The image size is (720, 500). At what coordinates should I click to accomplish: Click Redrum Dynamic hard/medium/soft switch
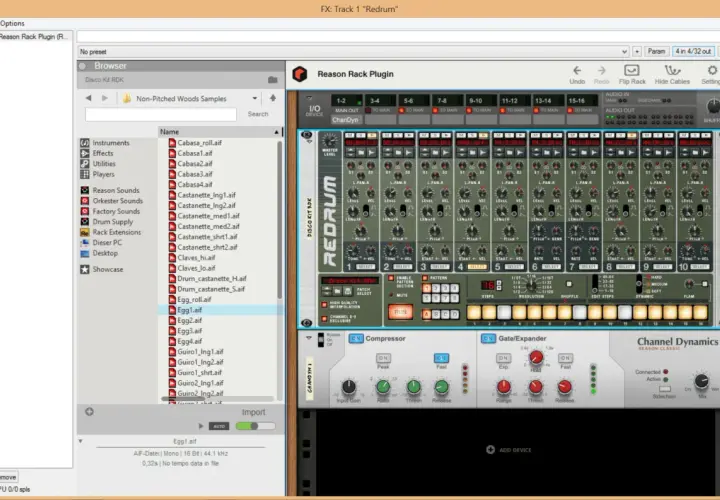tap(639, 283)
